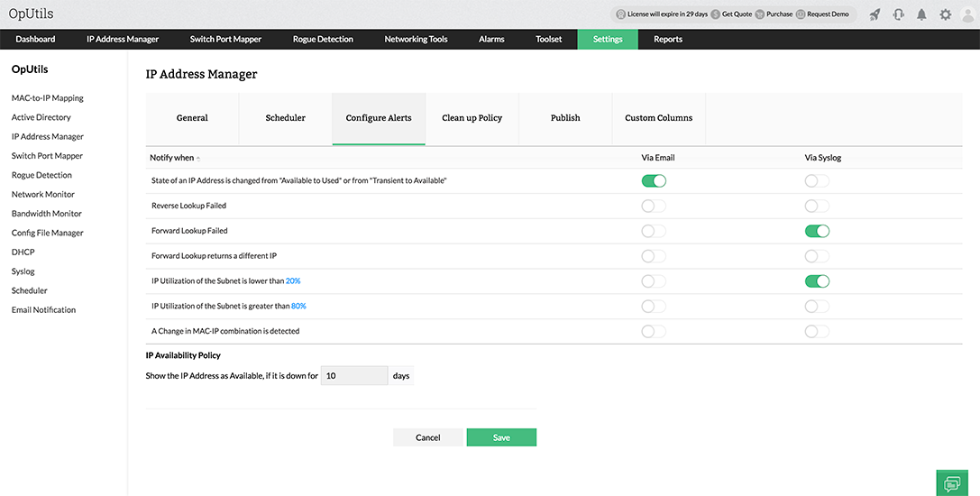The height and width of the screenshot is (496, 980).
Task: Sort by the Notify when column arrow
Action: pos(198,158)
